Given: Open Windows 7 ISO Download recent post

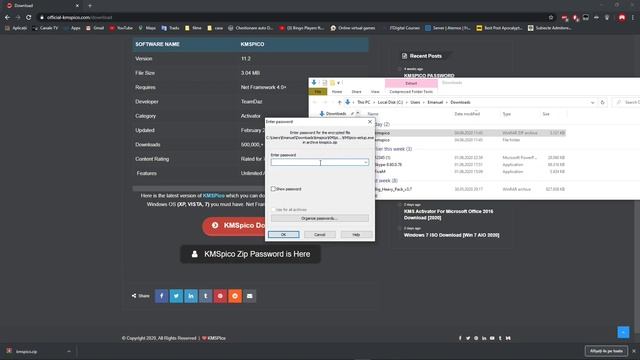Looking at the screenshot, I should click(x=451, y=235).
